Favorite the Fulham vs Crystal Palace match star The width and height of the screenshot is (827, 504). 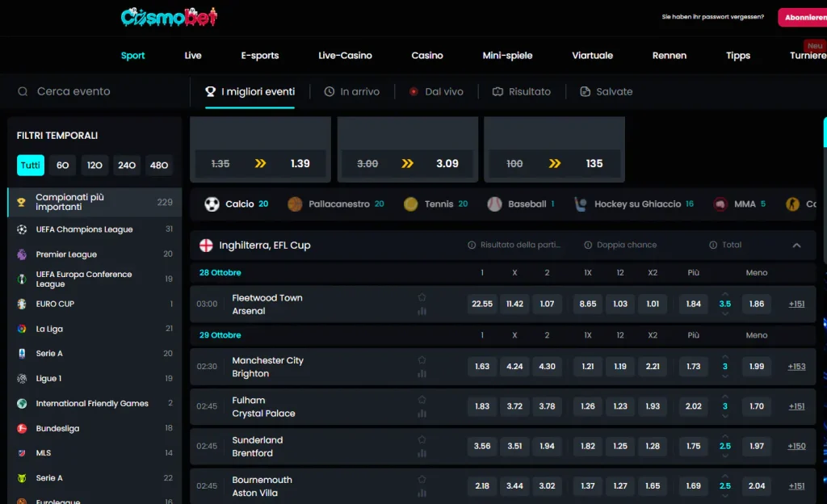click(x=422, y=400)
